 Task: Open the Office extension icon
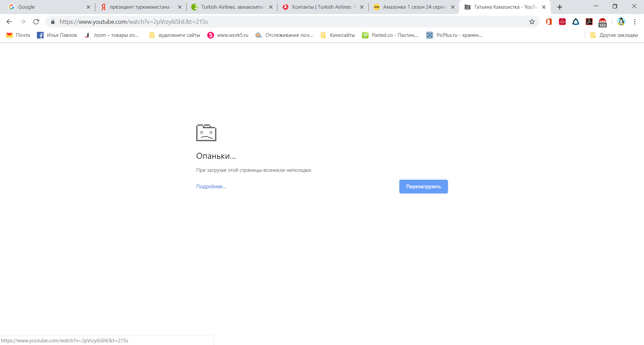tap(549, 22)
